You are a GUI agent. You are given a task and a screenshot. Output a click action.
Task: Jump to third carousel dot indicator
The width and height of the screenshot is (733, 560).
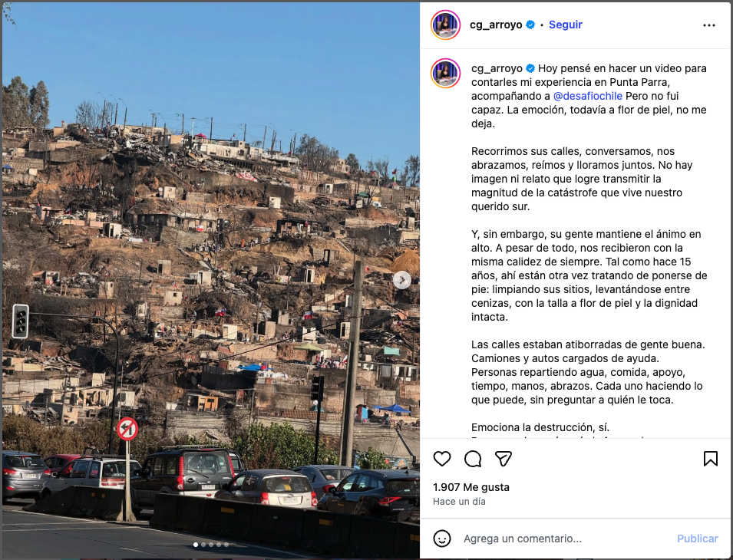click(x=211, y=545)
